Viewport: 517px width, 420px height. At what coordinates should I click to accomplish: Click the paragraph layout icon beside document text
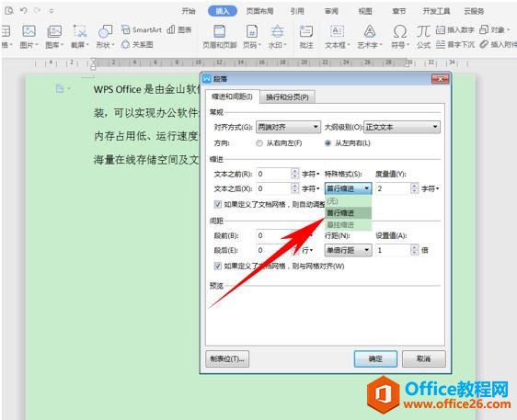click(60, 88)
